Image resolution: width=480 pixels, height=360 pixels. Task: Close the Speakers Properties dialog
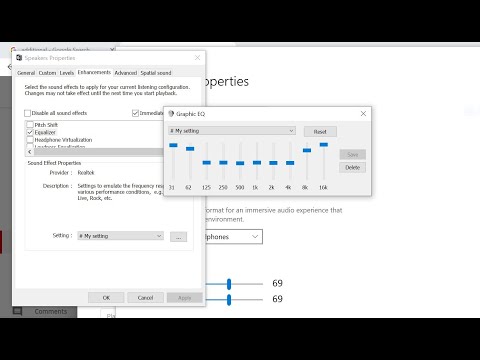click(x=197, y=58)
